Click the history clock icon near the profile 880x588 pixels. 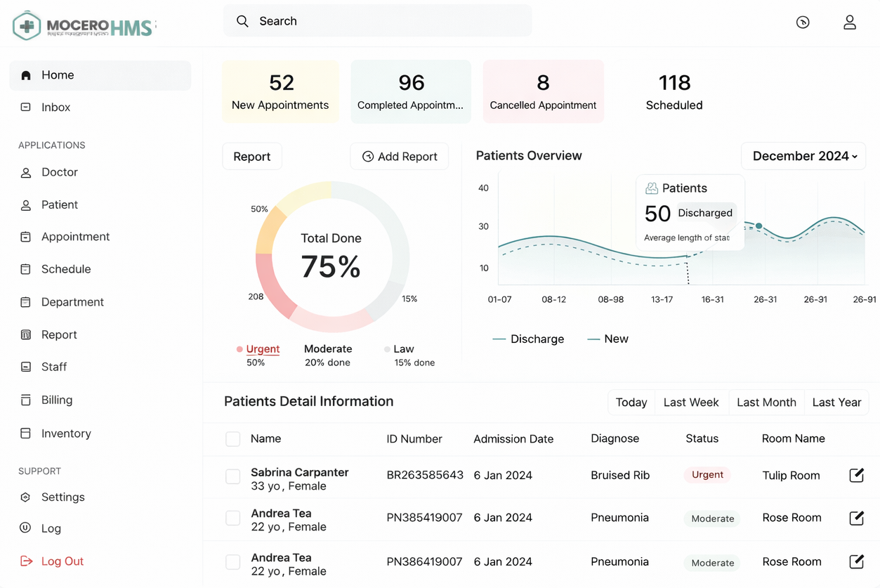tap(803, 22)
